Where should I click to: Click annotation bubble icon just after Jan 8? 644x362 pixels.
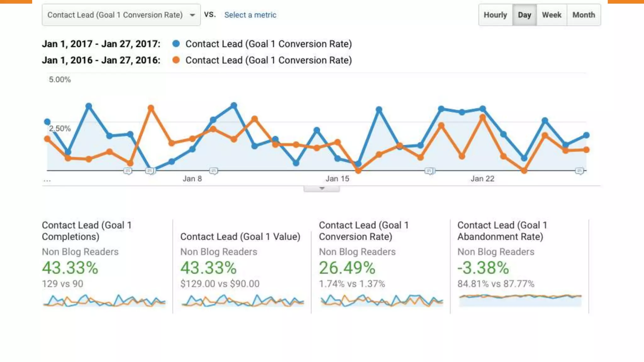(x=214, y=171)
